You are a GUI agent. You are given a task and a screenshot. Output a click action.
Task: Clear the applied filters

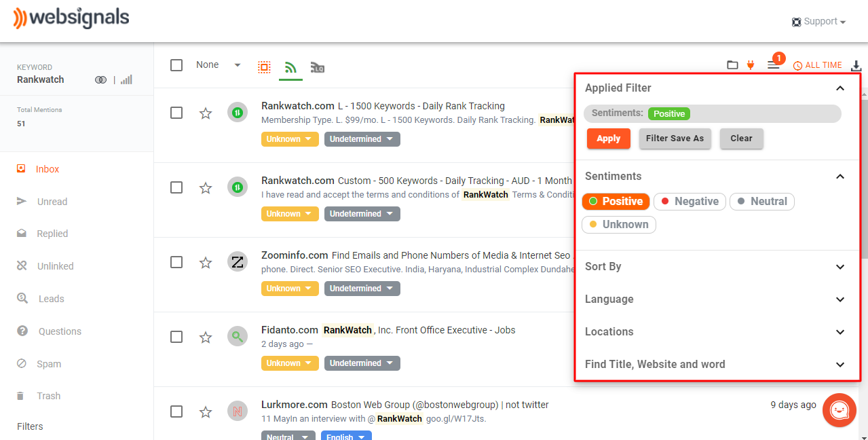[x=741, y=139]
